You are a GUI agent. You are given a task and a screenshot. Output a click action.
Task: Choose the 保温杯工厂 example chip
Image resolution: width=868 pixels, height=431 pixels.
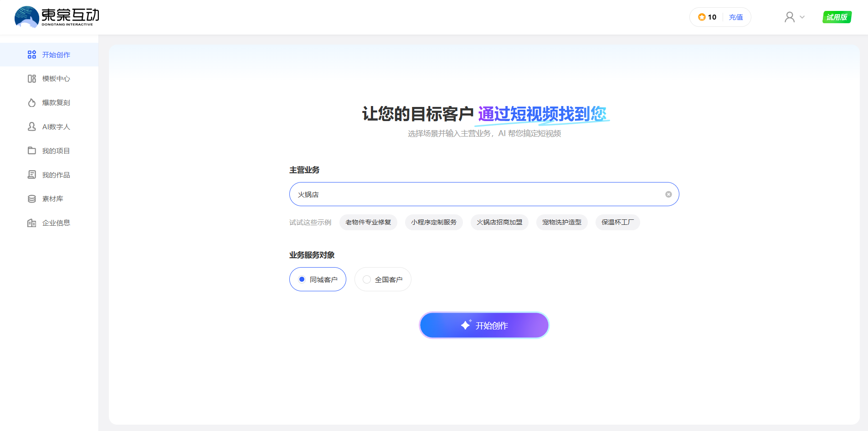point(617,222)
